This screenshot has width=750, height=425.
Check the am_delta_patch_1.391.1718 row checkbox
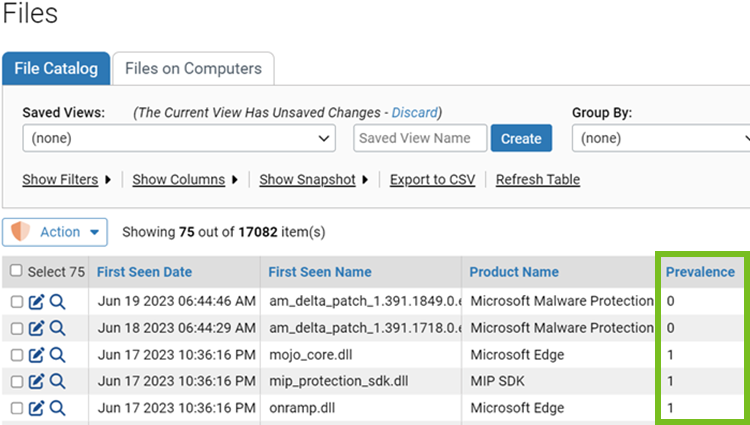coord(17,328)
